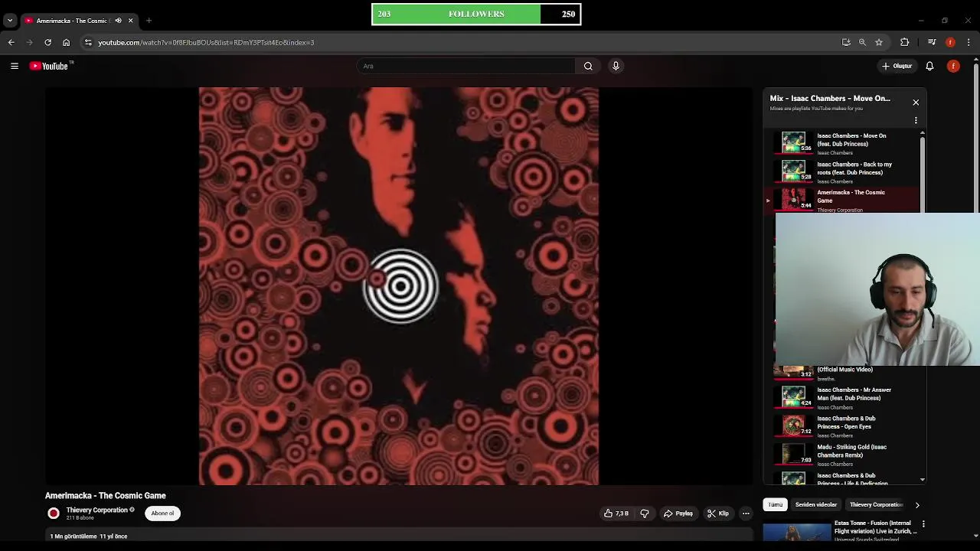Show more filter chips with arrow
This screenshot has width=980, height=551.
pos(917,505)
